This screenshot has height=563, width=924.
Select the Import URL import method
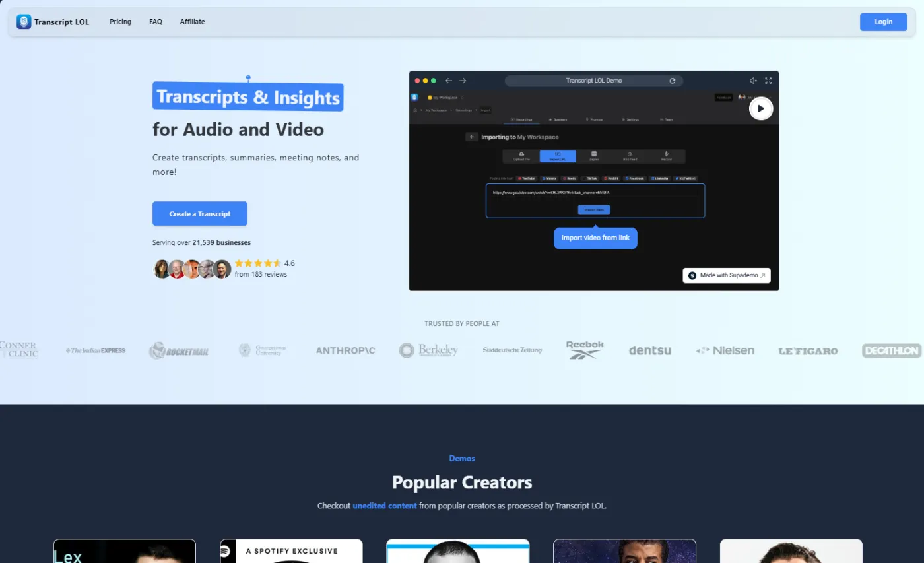coord(558,156)
